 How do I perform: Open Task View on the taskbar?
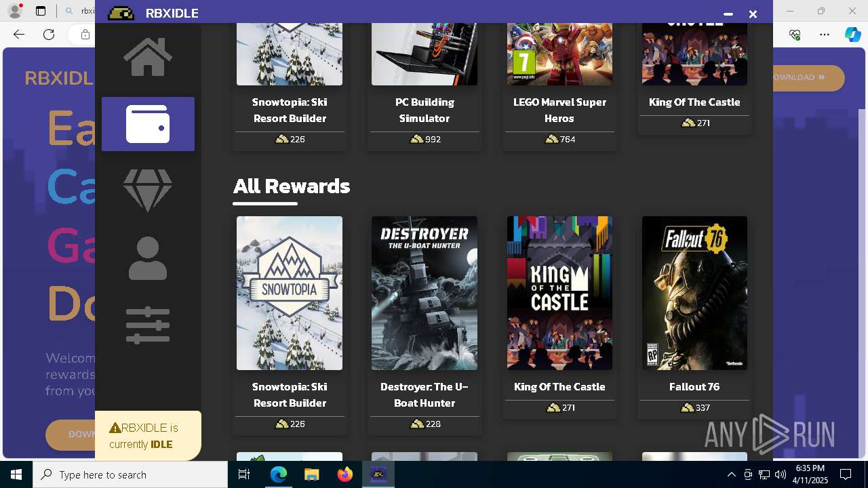(245, 474)
